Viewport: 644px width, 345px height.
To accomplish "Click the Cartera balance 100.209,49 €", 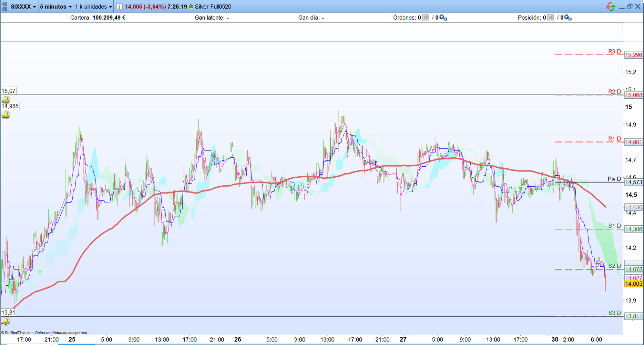I will click(x=109, y=18).
